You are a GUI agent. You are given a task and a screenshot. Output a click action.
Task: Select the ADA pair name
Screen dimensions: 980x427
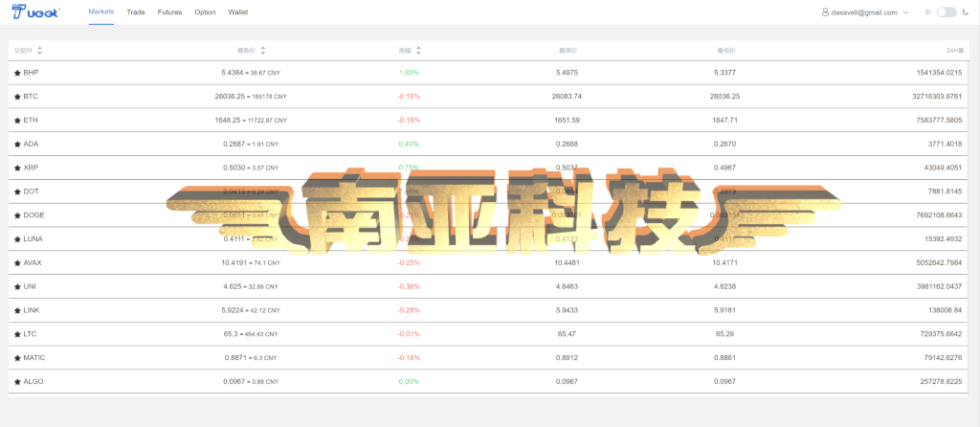pyautogui.click(x=31, y=144)
